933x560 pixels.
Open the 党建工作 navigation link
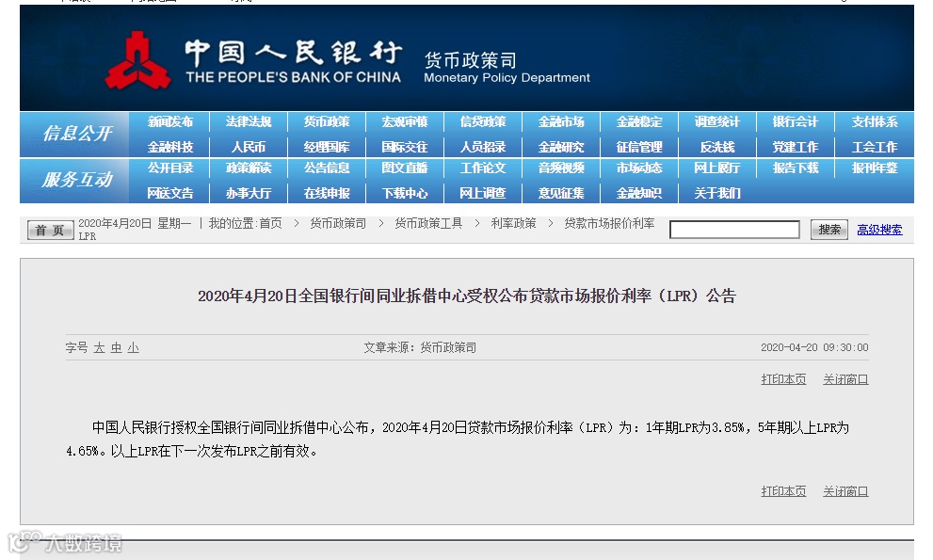[796, 147]
